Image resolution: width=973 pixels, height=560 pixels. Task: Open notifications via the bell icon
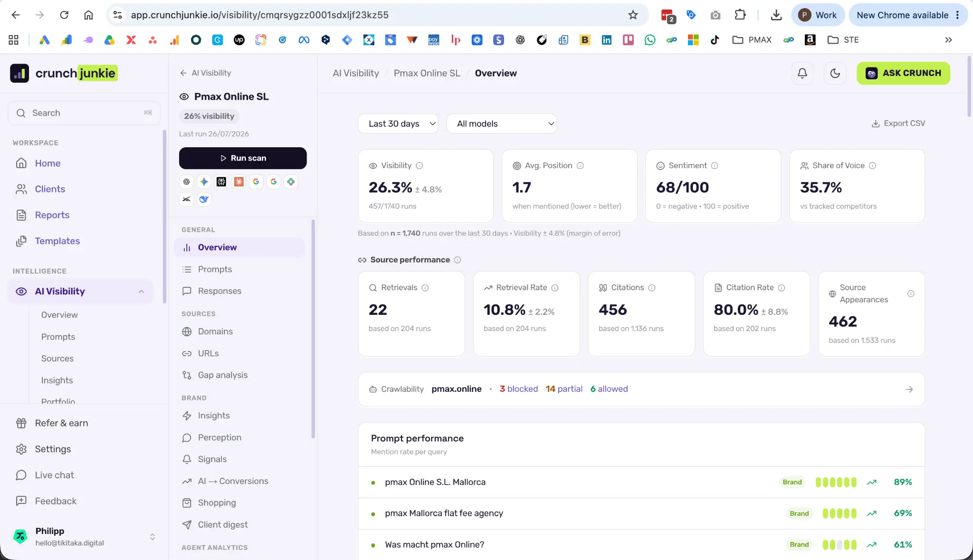coord(802,73)
